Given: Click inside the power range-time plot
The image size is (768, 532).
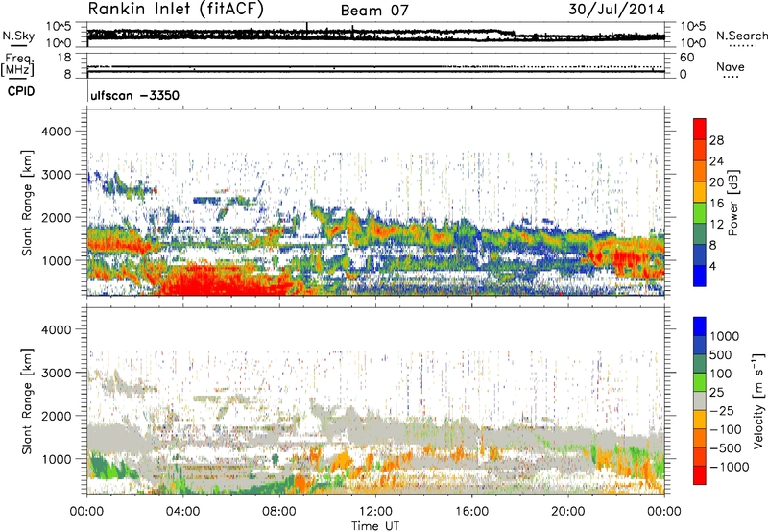Looking at the screenshot, I should [x=375, y=203].
